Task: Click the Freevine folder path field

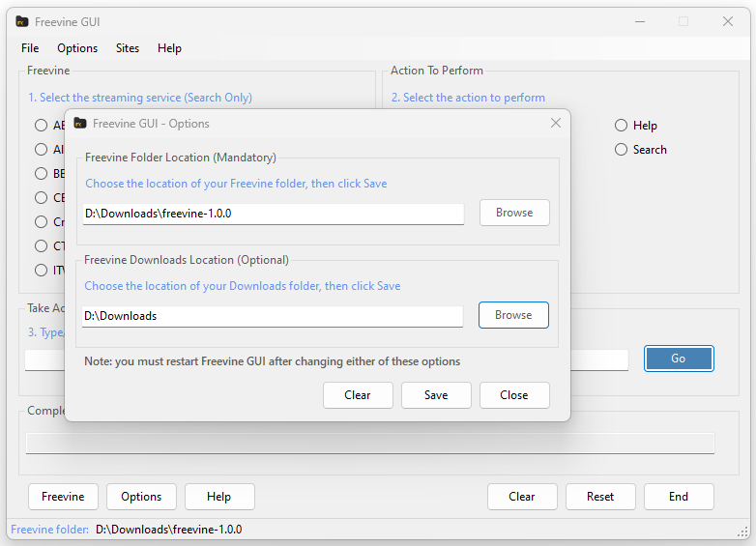Action: coord(273,214)
